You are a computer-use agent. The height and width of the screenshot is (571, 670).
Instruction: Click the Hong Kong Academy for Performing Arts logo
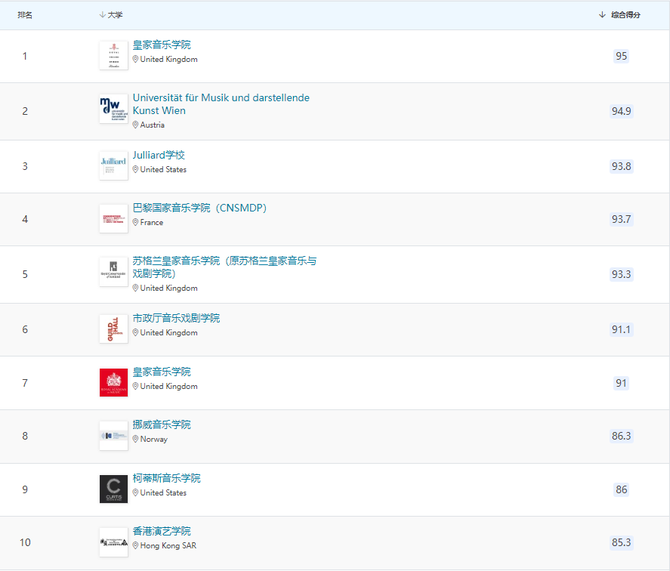tap(114, 542)
